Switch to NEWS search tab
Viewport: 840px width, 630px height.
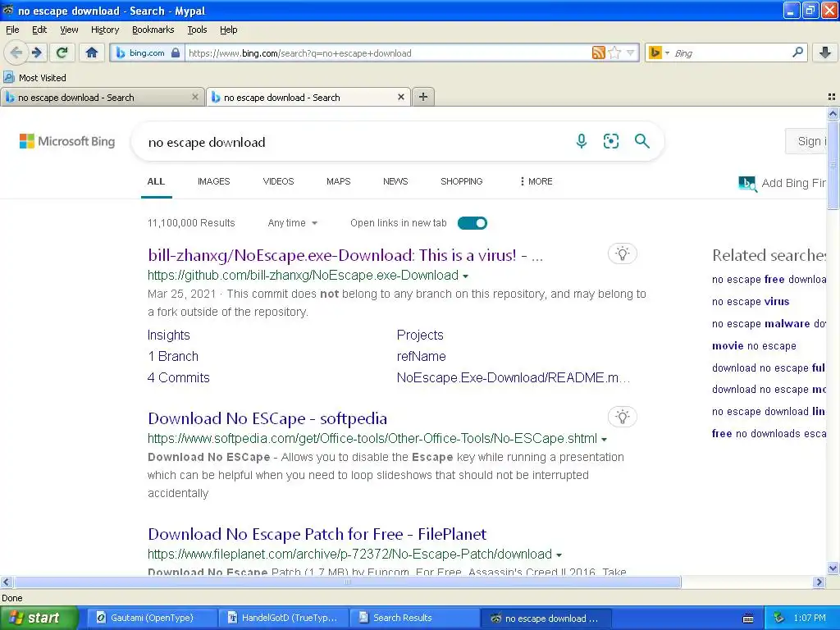tap(395, 181)
